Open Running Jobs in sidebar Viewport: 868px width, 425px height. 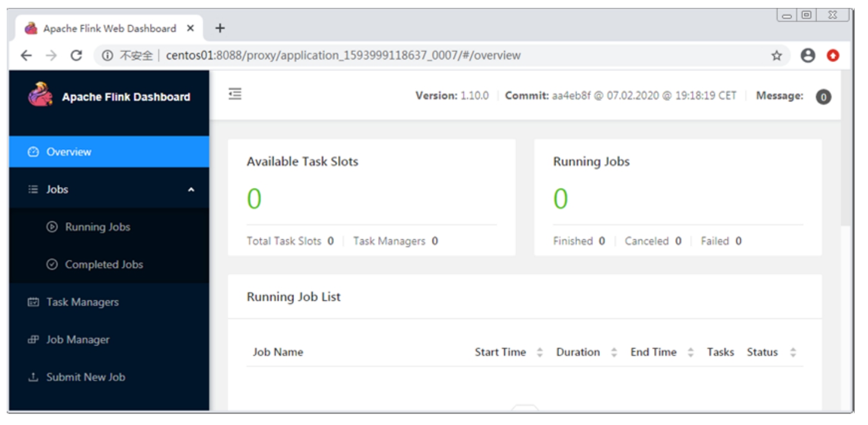point(97,227)
